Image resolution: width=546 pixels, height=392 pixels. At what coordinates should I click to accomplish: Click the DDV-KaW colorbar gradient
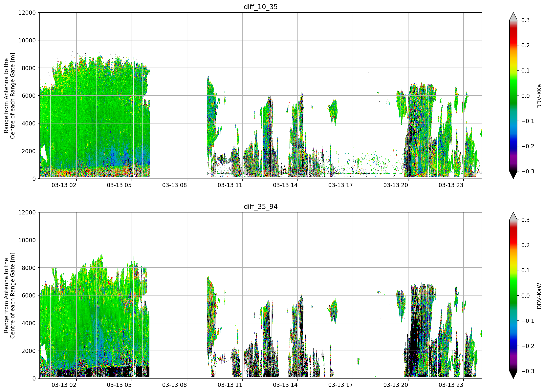pos(513,295)
